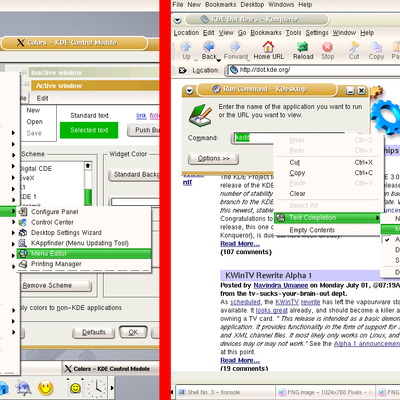Click the Konqueror location URL field
This screenshot has height=400, width=400.
313,70
